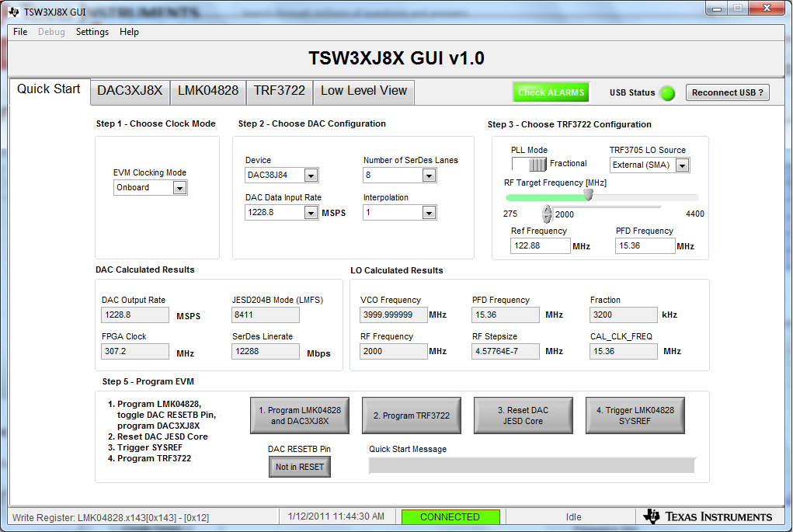Click the RF Frequency result field

394,352
